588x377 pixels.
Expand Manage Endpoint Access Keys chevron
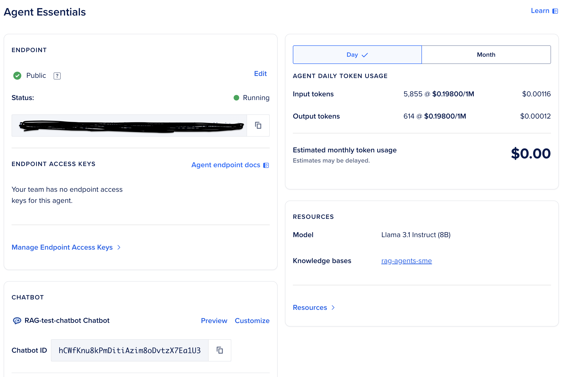click(119, 248)
